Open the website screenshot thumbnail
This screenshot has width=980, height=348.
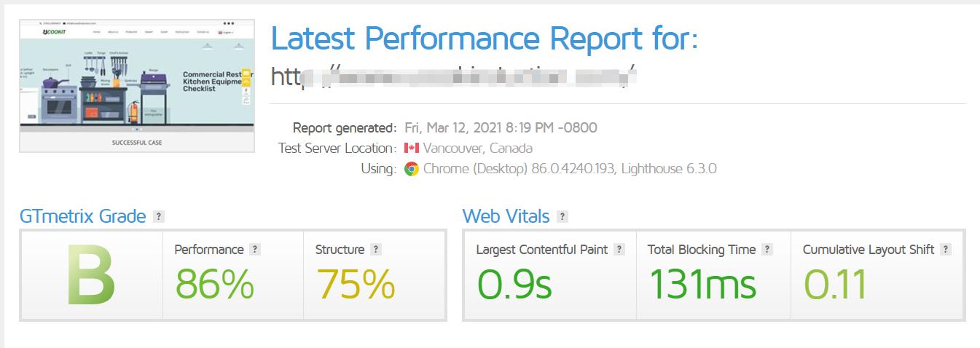coord(137,86)
